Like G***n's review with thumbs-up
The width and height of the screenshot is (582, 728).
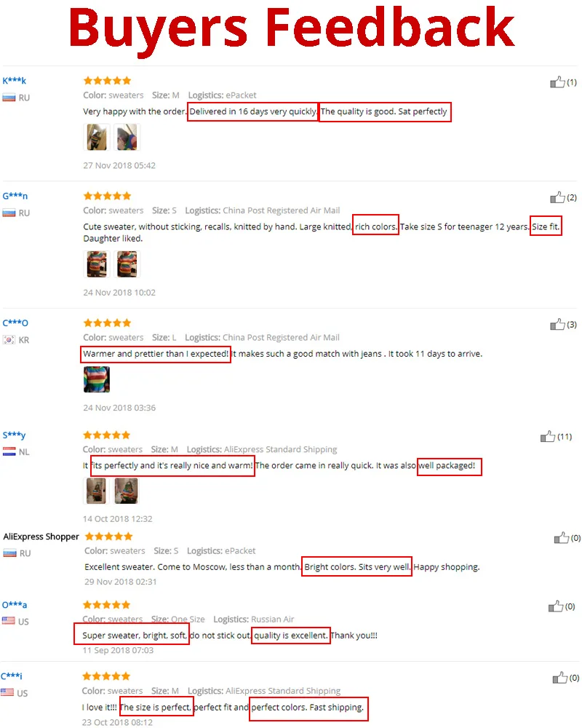pyautogui.click(x=557, y=197)
